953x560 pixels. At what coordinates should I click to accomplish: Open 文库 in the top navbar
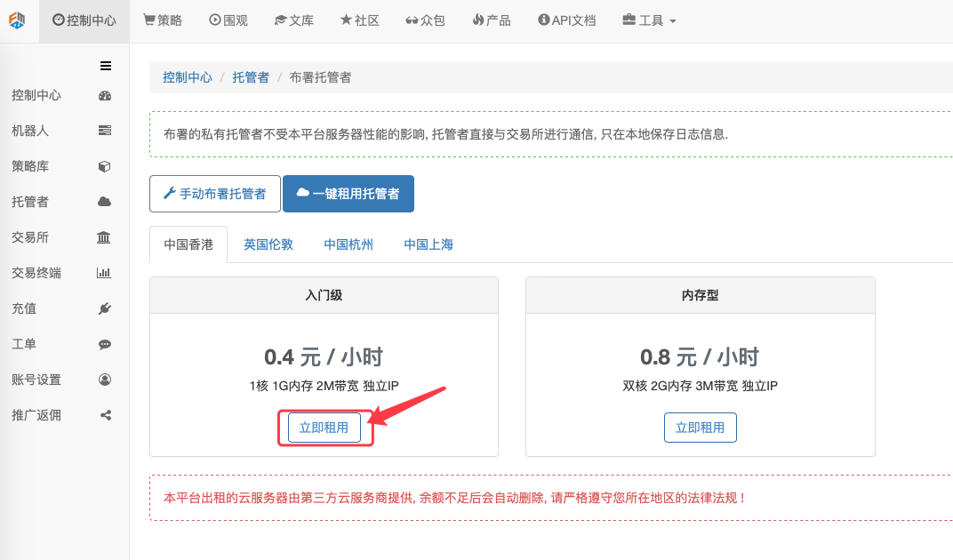tap(294, 20)
